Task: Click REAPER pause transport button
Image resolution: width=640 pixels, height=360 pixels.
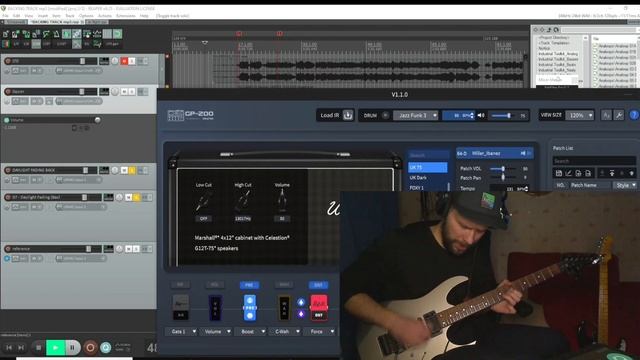Action: [72, 347]
